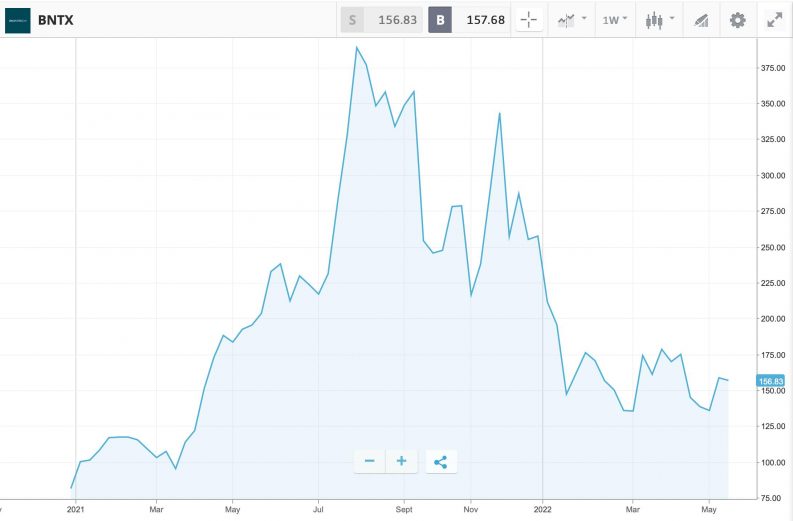Click the 2022 label on time axis

(x=542, y=508)
